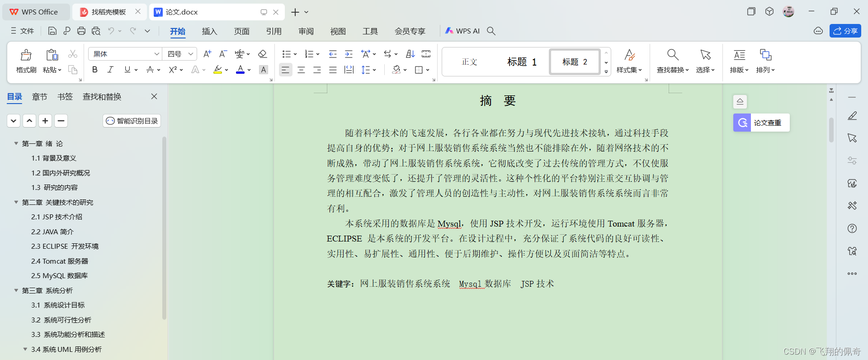Toggle Underline formatting

(127, 70)
